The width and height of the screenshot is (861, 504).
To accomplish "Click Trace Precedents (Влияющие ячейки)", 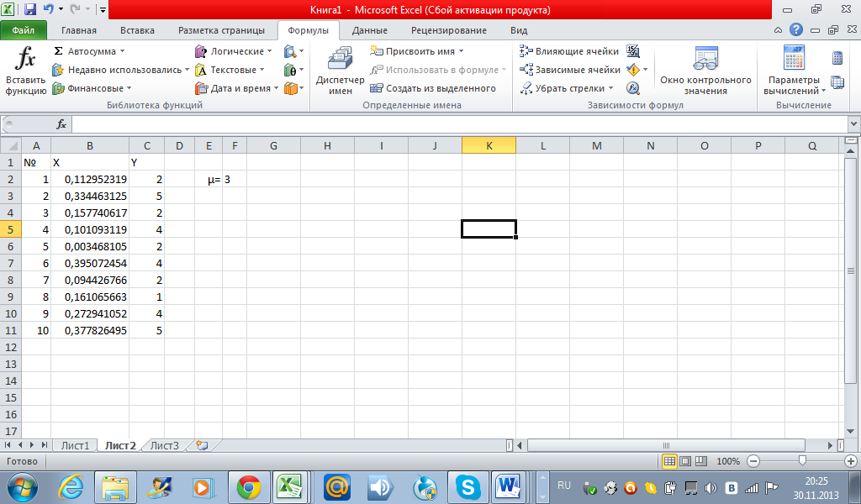I will tap(569, 51).
